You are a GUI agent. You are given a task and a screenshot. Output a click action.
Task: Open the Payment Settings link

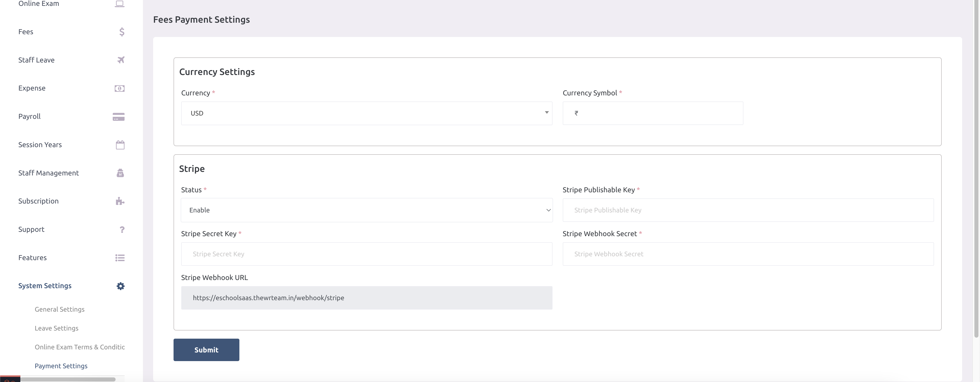61,366
